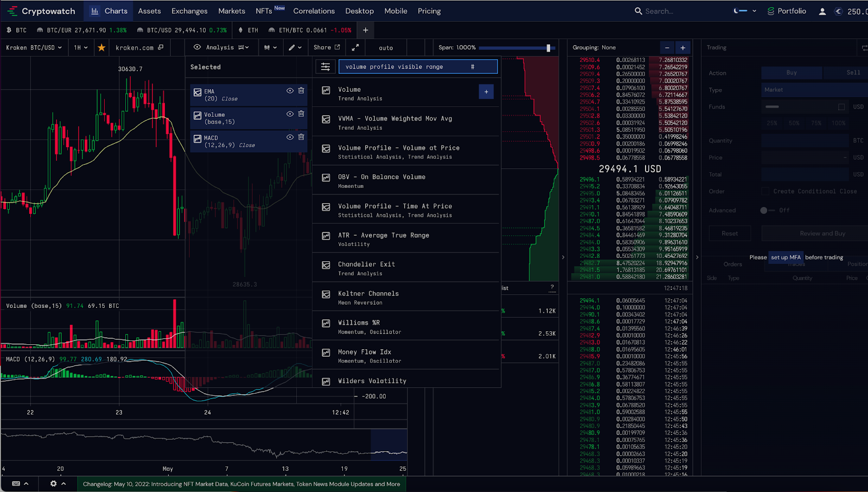Open kraken.com external link icon
Viewport: 868px width, 492px height.
[x=161, y=48]
